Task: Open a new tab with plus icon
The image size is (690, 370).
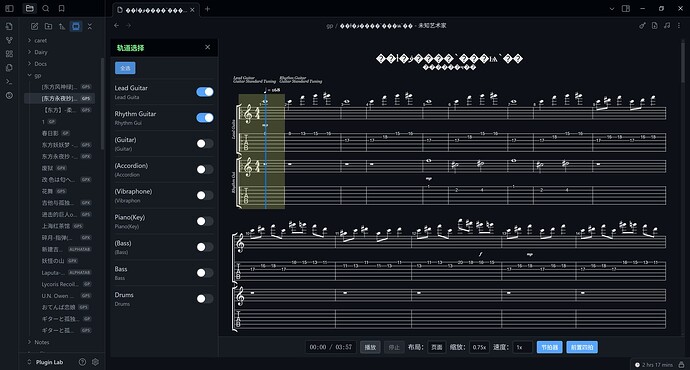Action: (207, 9)
